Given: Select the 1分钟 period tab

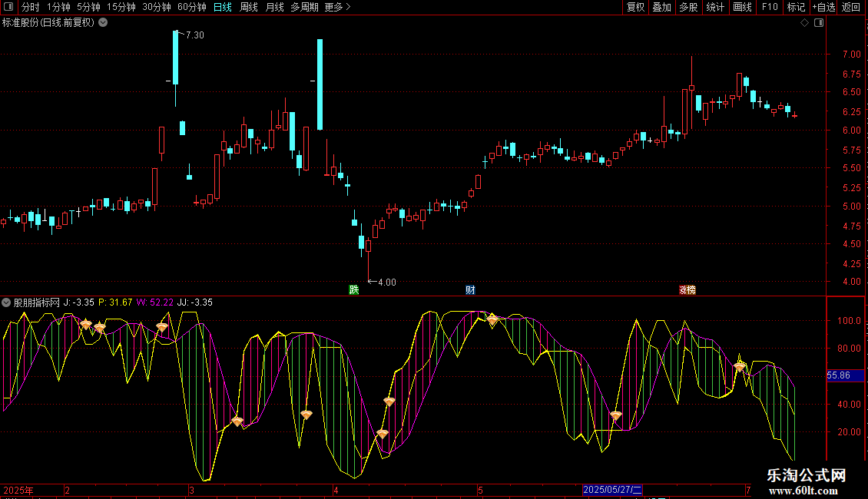Looking at the screenshot, I should pyautogui.click(x=58, y=7).
